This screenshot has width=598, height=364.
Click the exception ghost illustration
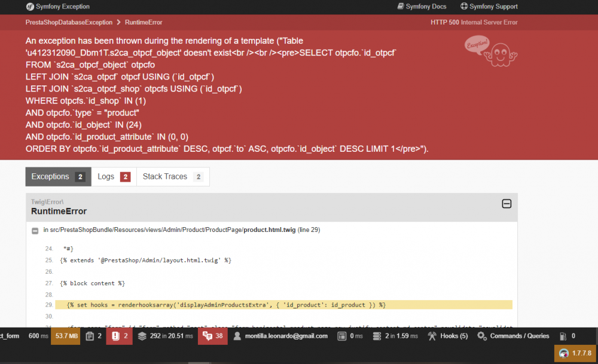[491, 51]
